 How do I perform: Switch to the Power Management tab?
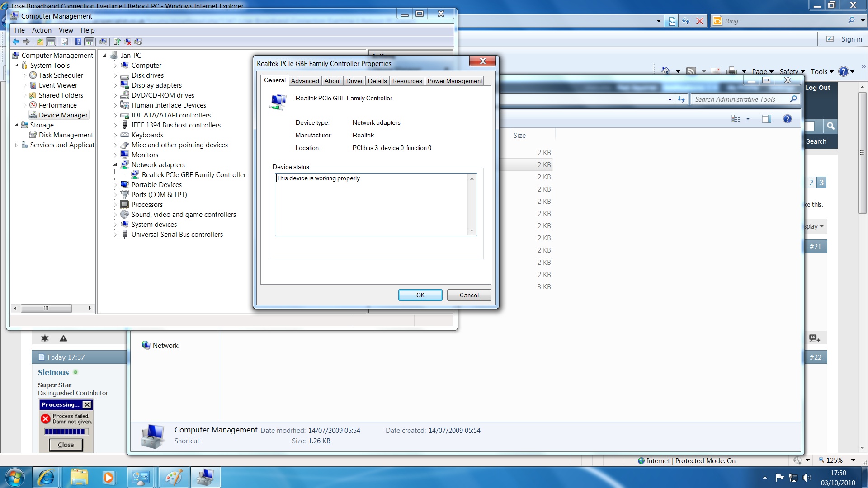tap(455, 81)
